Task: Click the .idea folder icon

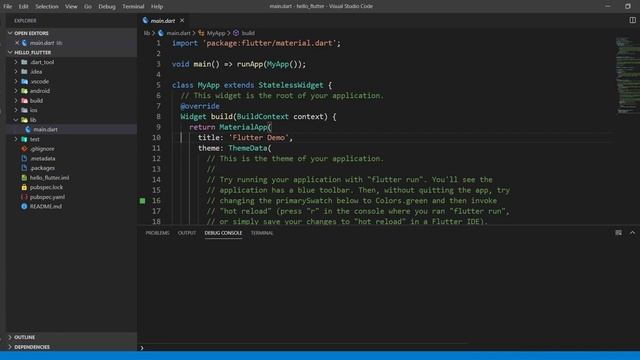Action: click(24, 72)
